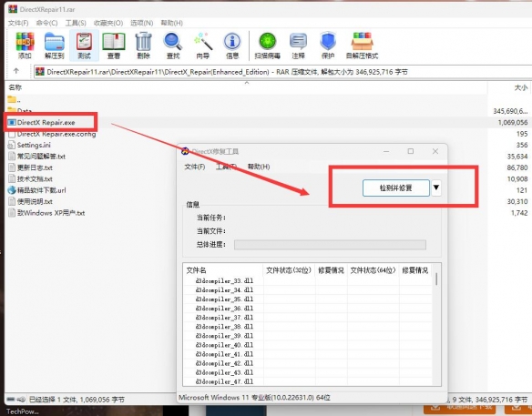This screenshot has width=532, height=416.
Task: Click the Virus Scan (扫描病毒) icon
Action: tap(267, 46)
